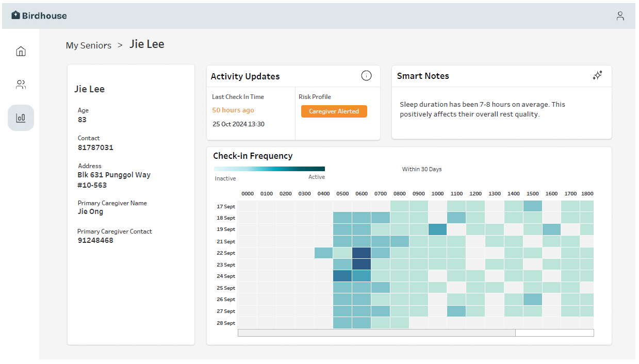
Task: Click the Smart Notes sparkle icon
Action: tap(597, 76)
